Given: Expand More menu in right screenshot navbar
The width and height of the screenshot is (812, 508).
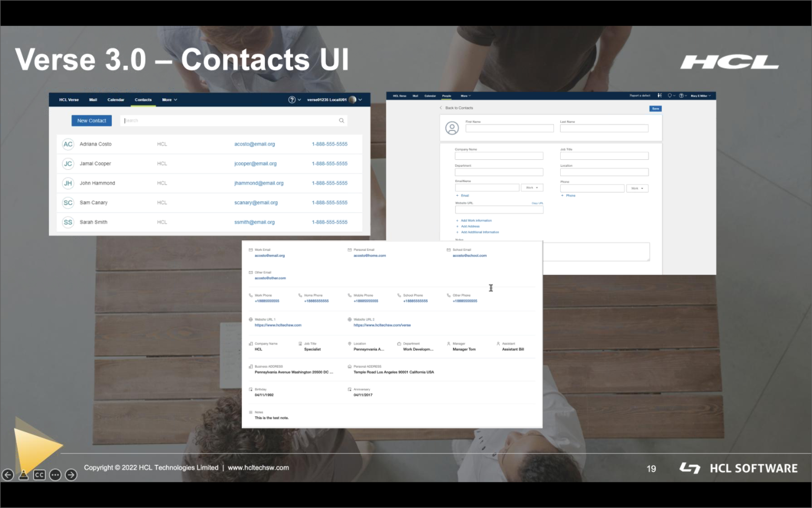Looking at the screenshot, I should [466, 96].
